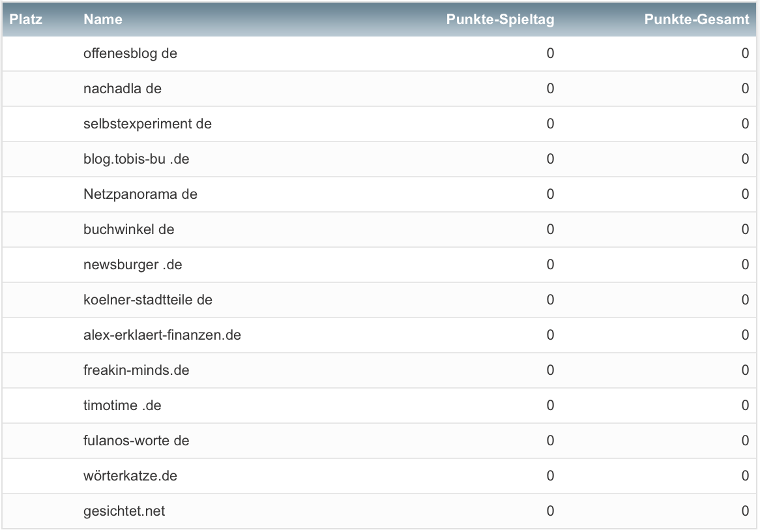Screen dimensions: 760x532
Task: Click the Platz column header
Action: [26, 20]
